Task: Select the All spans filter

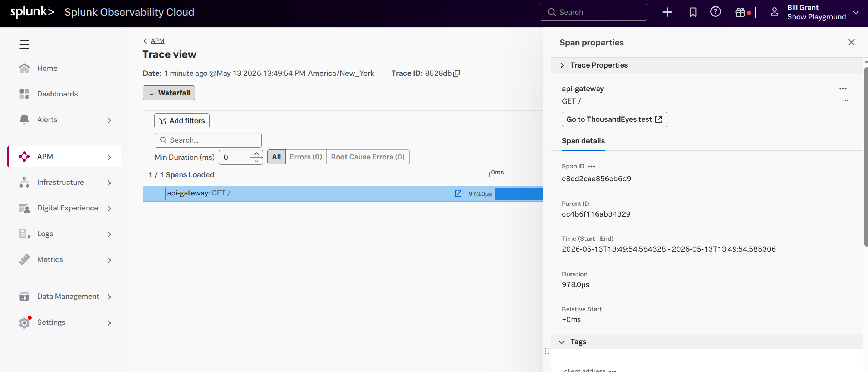Action: tap(276, 157)
